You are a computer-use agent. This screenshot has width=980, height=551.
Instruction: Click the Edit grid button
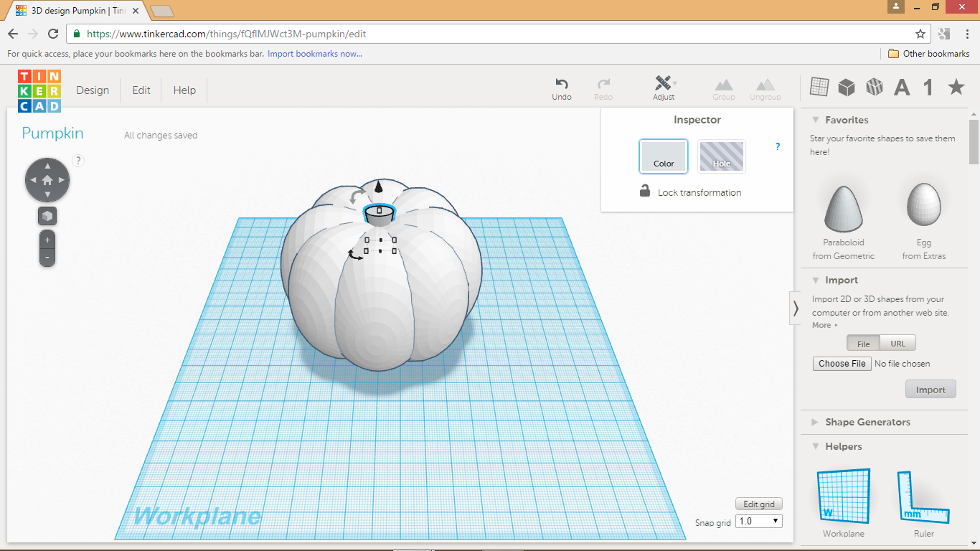(x=758, y=504)
